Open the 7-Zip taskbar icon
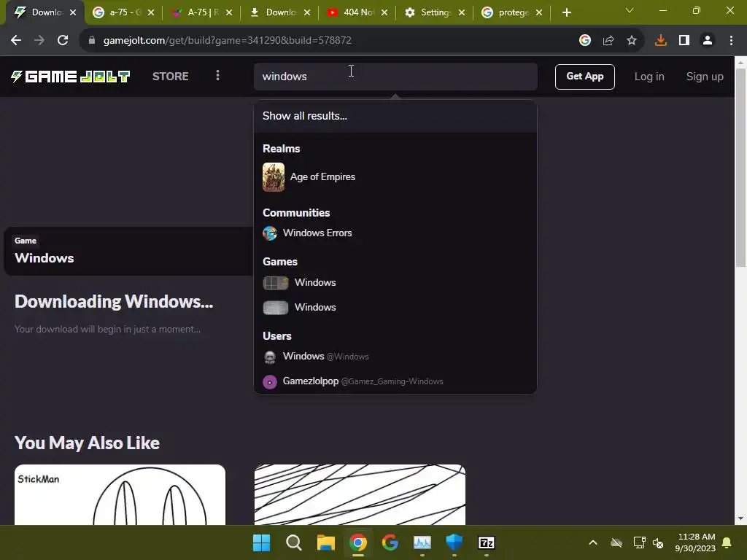Image resolution: width=747 pixels, height=560 pixels. click(487, 542)
